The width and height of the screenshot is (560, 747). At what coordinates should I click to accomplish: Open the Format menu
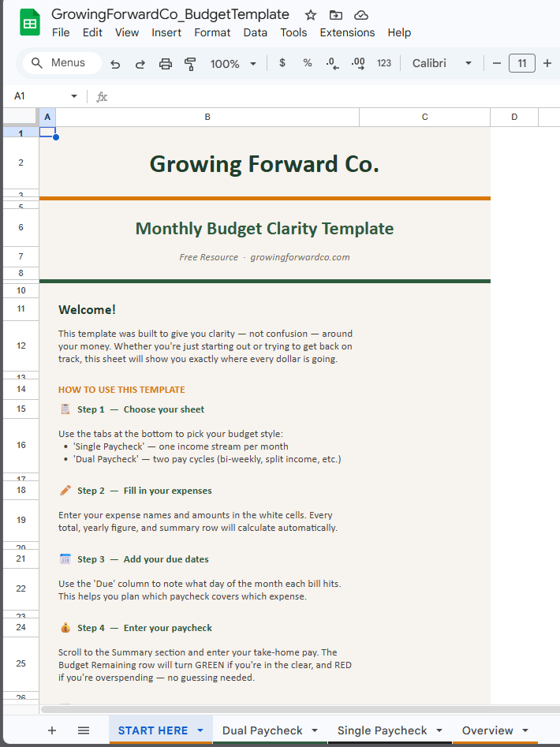tap(212, 32)
